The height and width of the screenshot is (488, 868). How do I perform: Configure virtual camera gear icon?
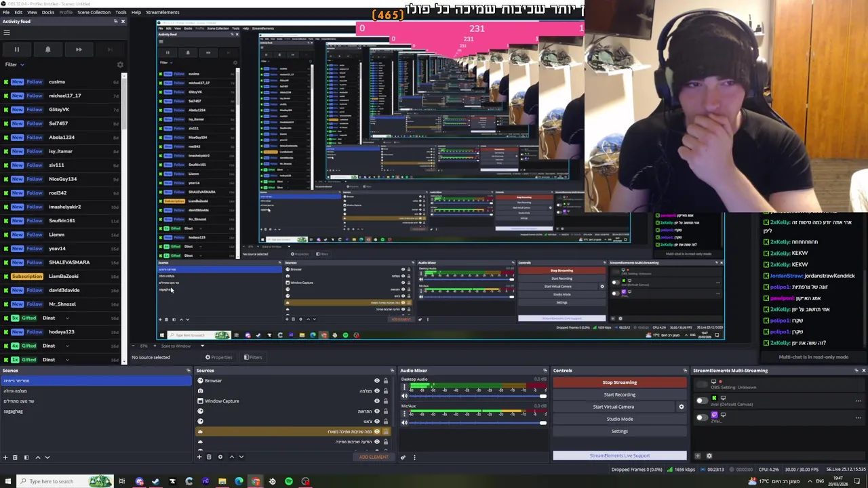[x=681, y=407]
